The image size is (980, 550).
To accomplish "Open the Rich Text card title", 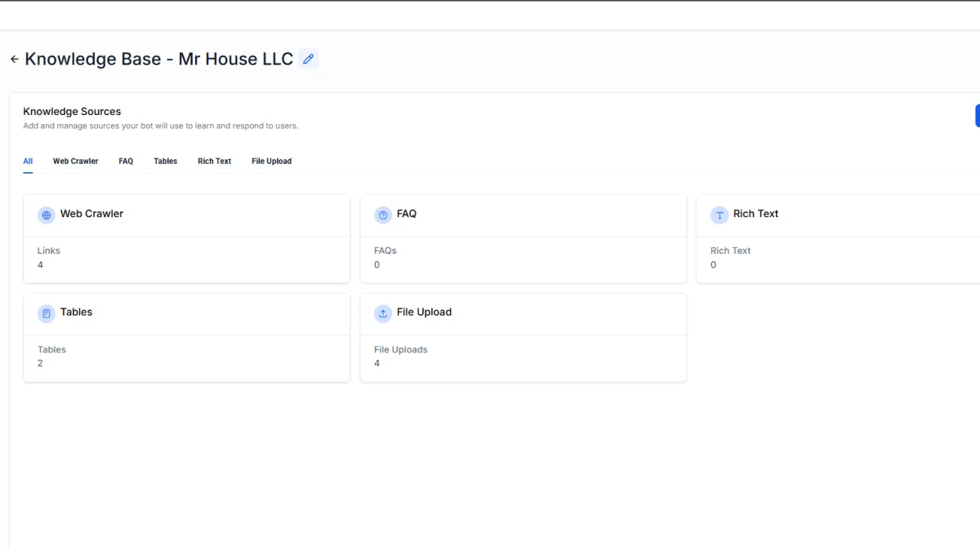I will tap(755, 214).
